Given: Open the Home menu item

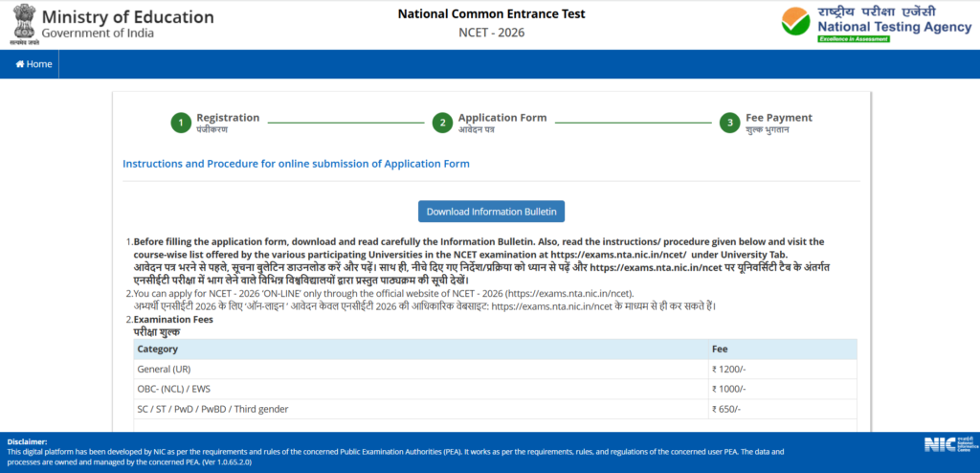Looking at the screenshot, I should pos(33,64).
